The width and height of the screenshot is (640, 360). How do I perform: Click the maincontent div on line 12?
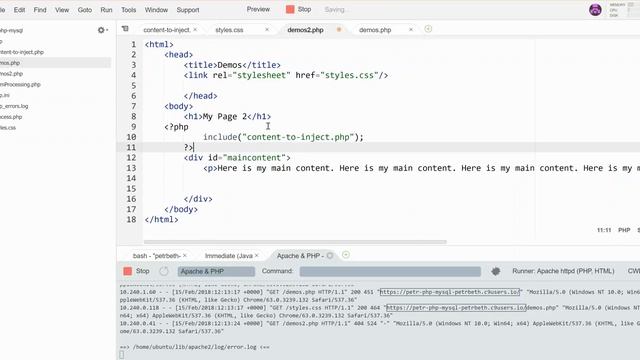coord(237,158)
